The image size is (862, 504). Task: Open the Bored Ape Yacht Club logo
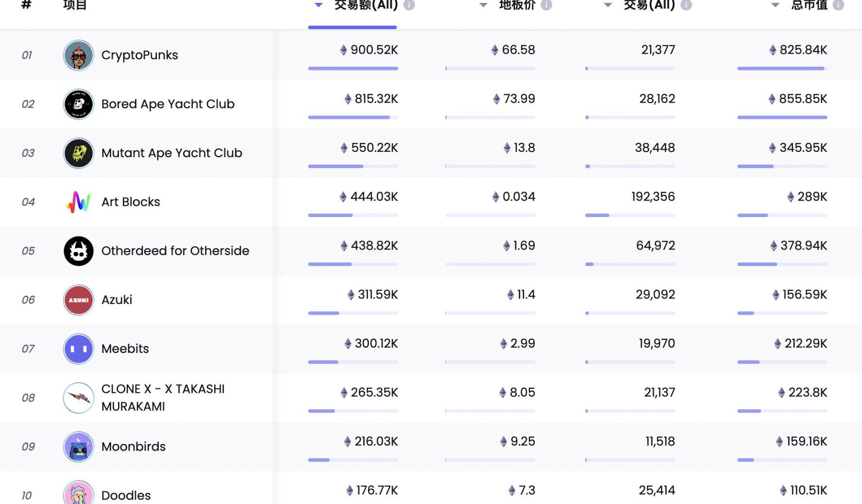[x=78, y=104]
